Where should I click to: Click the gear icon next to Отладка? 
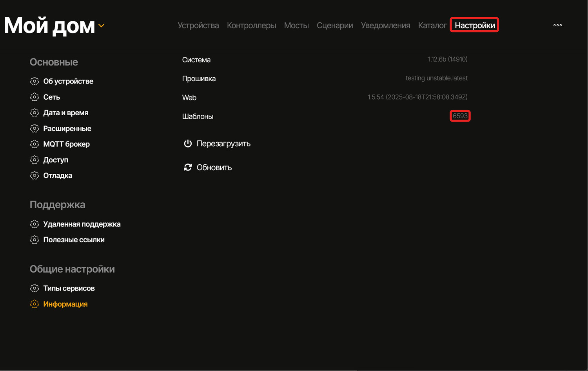(34, 175)
